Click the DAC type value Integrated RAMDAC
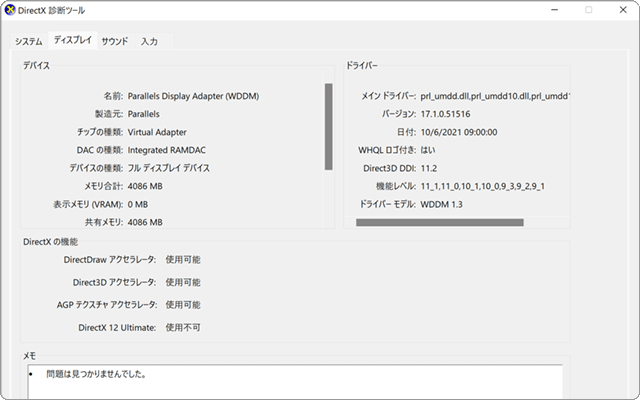Viewport: 640px width, 400px height. pos(167,150)
